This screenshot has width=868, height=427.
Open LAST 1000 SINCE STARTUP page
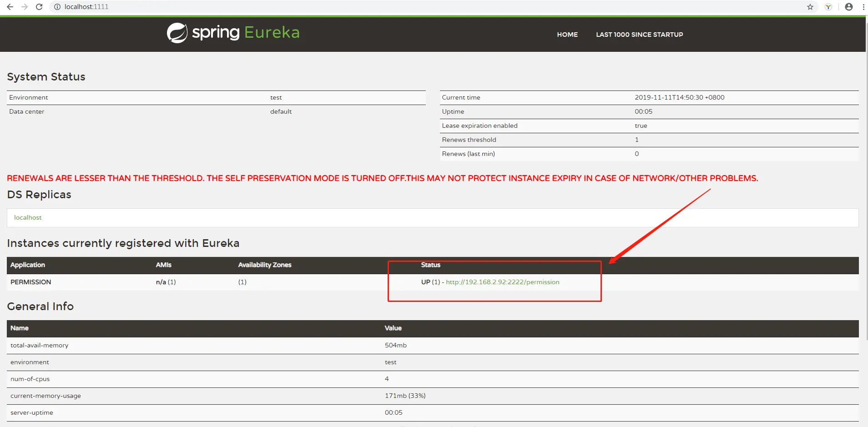[x=640, y=35]
